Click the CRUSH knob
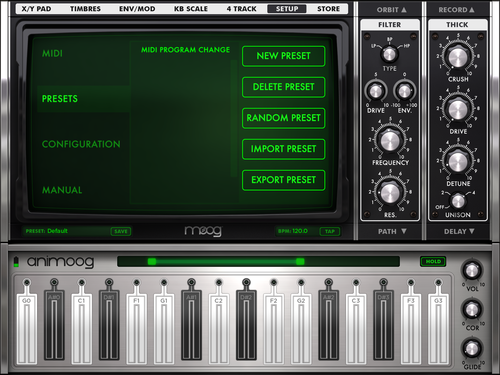 (458, 57)
